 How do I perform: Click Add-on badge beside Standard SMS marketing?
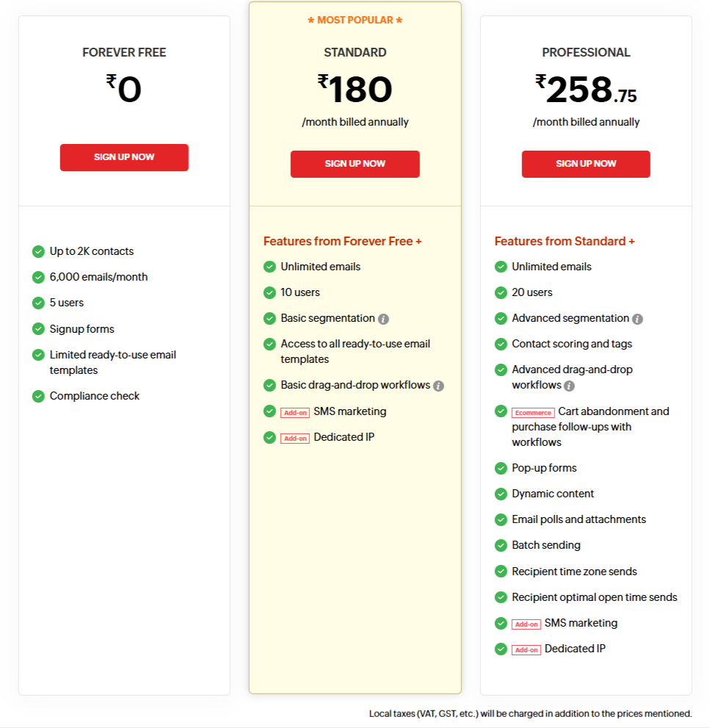pyautogui.click(x=295, y=413)
